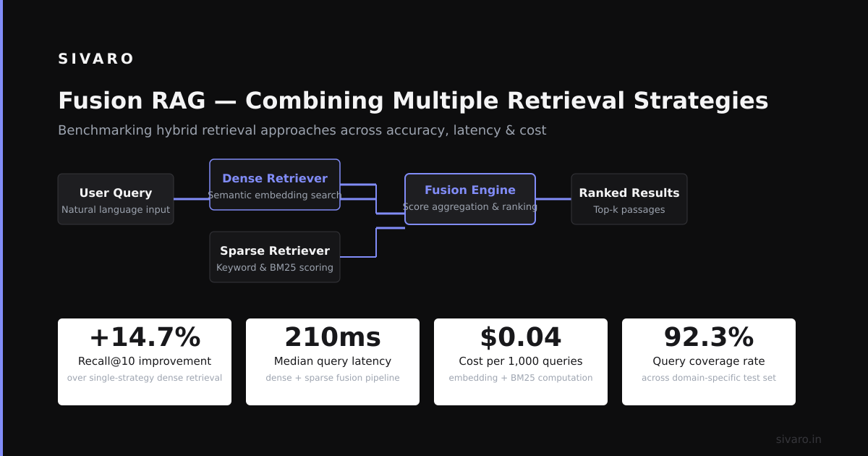The width and height of the screenshot is (868, 456).
Task: Select the User Query node
Action: tap(116, 199)
